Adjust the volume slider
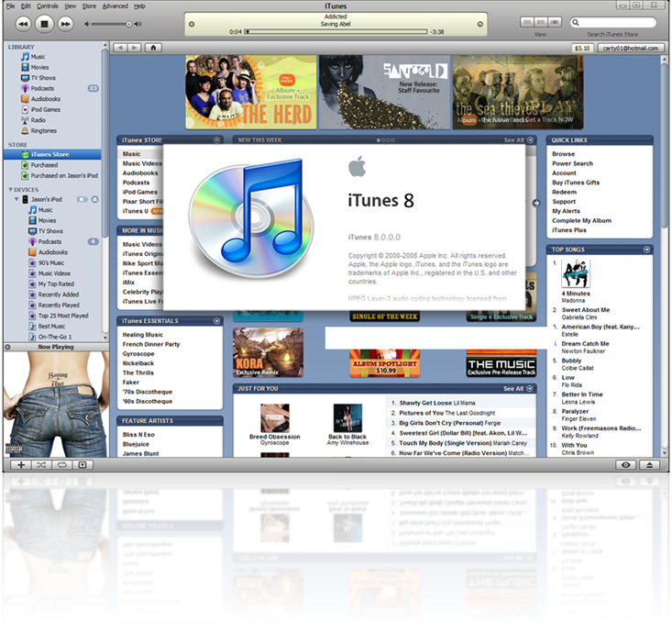The image size is (672, 633). click(129, 24)
